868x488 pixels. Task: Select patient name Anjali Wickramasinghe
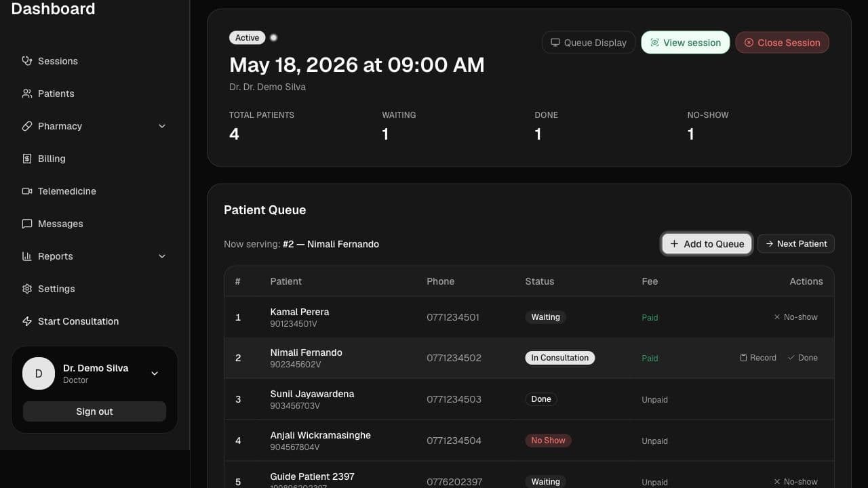click(x=320, y=435)
